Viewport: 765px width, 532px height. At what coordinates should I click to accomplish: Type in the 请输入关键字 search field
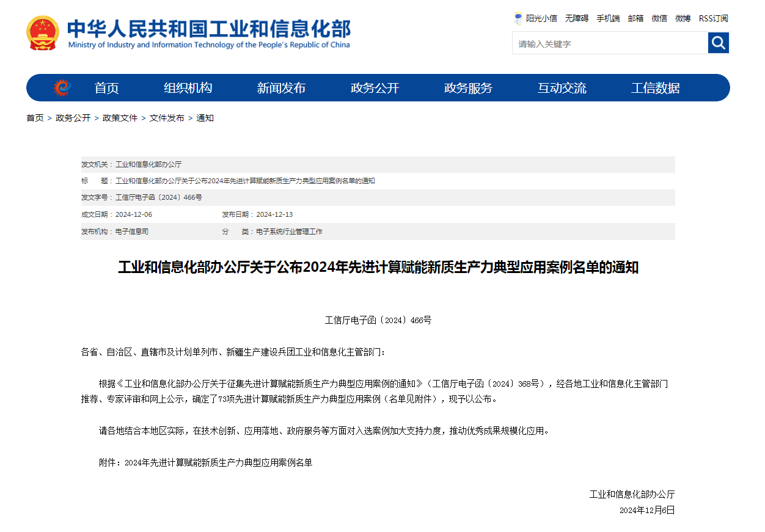[x=610, y=43]
